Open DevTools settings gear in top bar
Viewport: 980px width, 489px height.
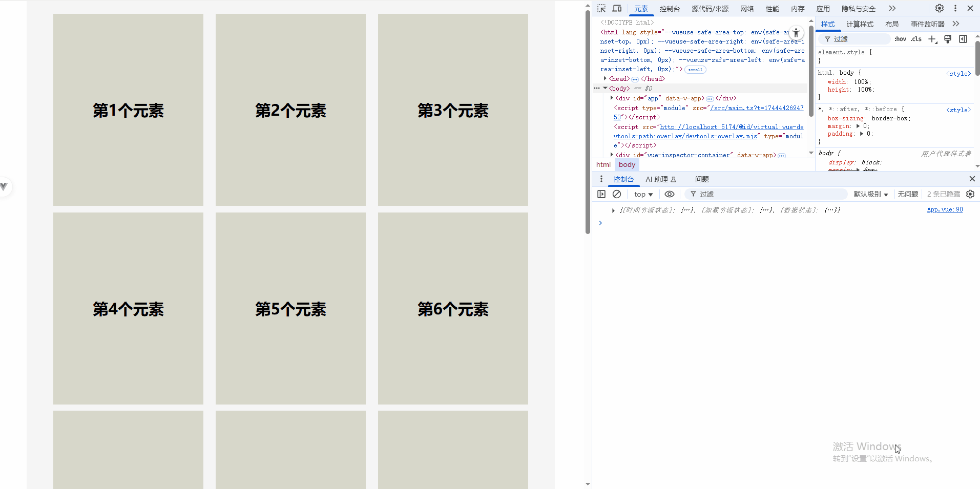(x=940, y=8)
